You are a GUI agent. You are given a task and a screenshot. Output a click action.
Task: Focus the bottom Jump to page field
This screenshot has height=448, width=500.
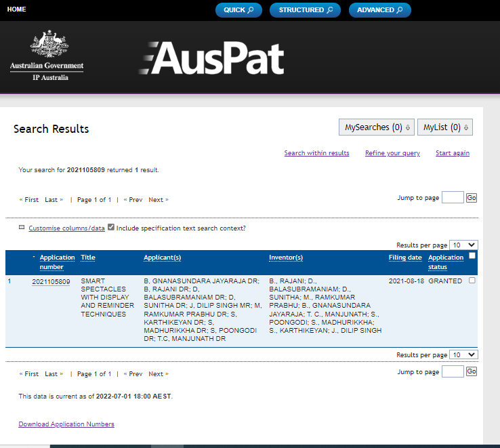tap(453, 371)
